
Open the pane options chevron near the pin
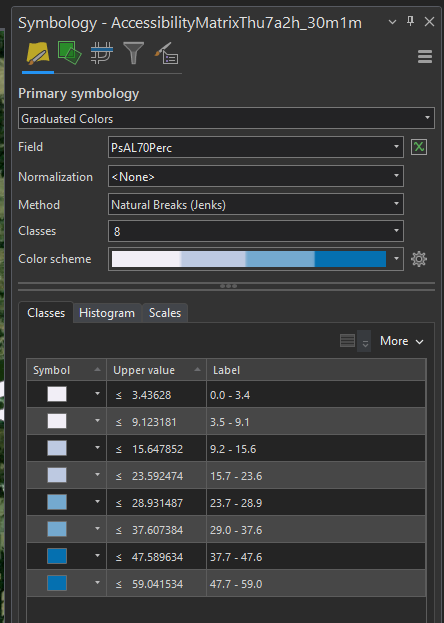(392, 22)
